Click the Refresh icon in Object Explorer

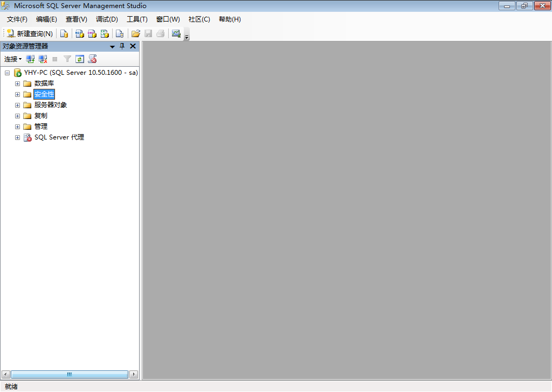click(x=80, y=59)
